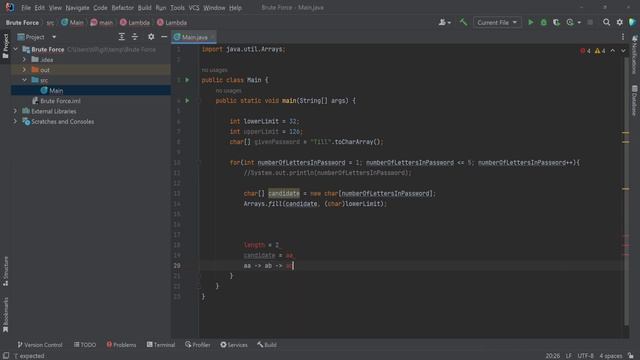Click Brute Force breadcrumb in navigation bar
The image size is (640, 360).
click(22, 22)
